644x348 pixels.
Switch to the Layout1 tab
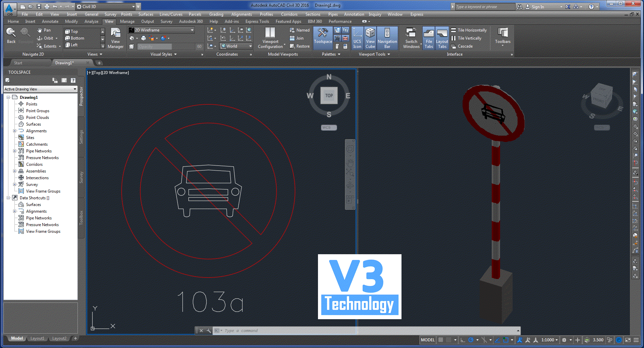tap(37, 338)
